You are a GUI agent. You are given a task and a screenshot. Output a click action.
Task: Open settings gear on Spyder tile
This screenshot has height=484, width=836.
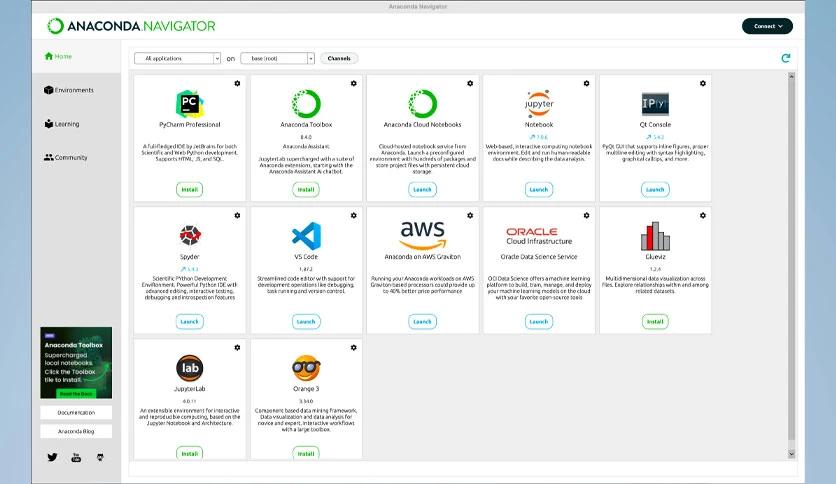point(237,215)
